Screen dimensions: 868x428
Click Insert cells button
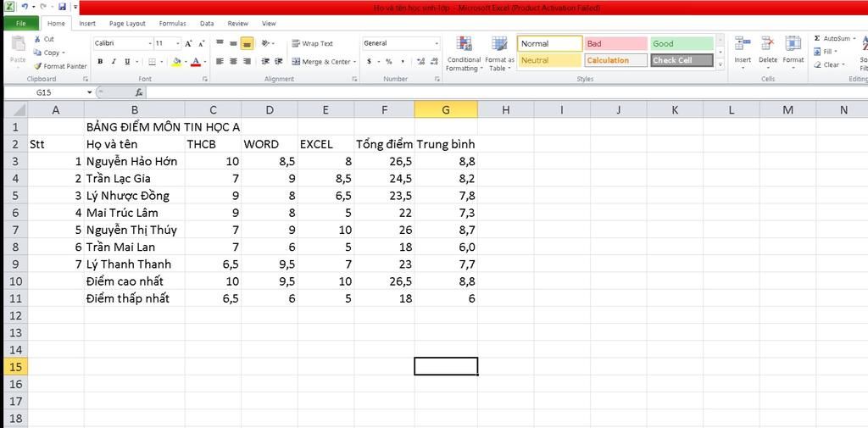[743, 52]
